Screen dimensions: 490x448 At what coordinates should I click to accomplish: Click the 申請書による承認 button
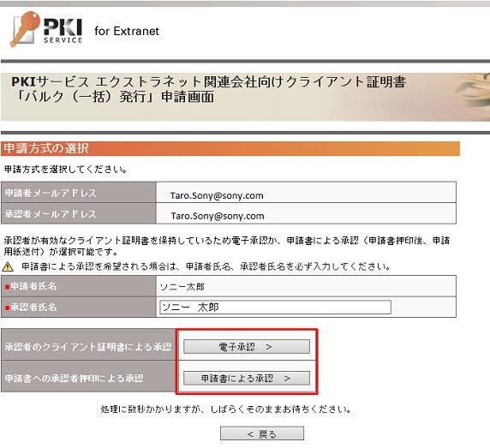coord(246,379)
